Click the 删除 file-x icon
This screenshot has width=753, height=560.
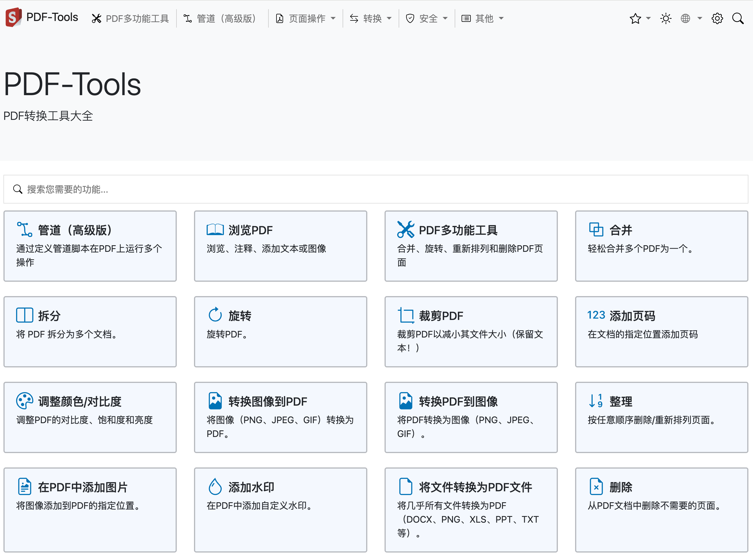(x=596, y=486)
